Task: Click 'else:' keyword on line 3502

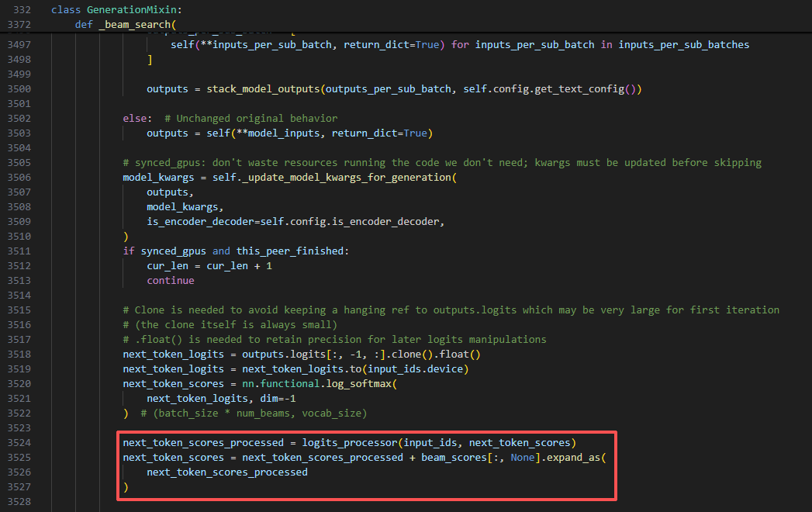Action: (x=137, y=118)
